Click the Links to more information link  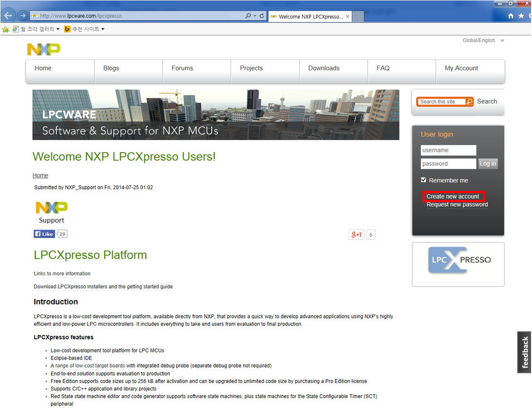point(62,274)
